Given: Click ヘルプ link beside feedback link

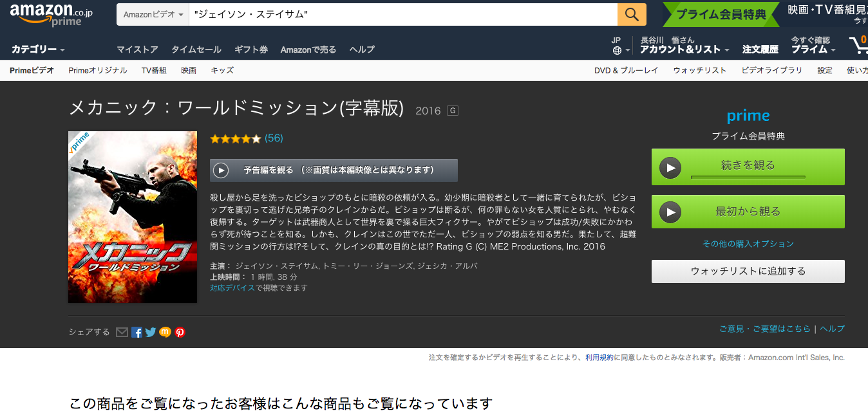Looking at the screenshot, I should click(x=832, y=329).
